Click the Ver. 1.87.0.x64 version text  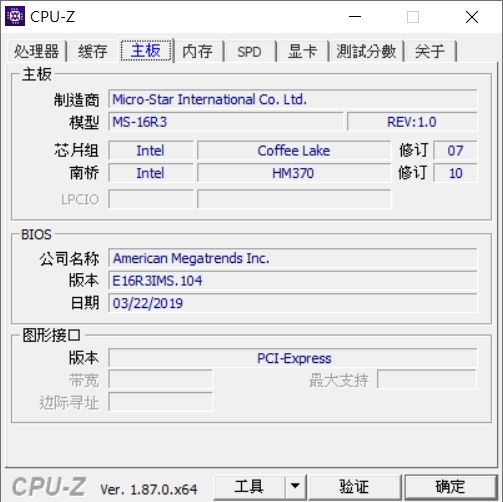coord(149,489)
